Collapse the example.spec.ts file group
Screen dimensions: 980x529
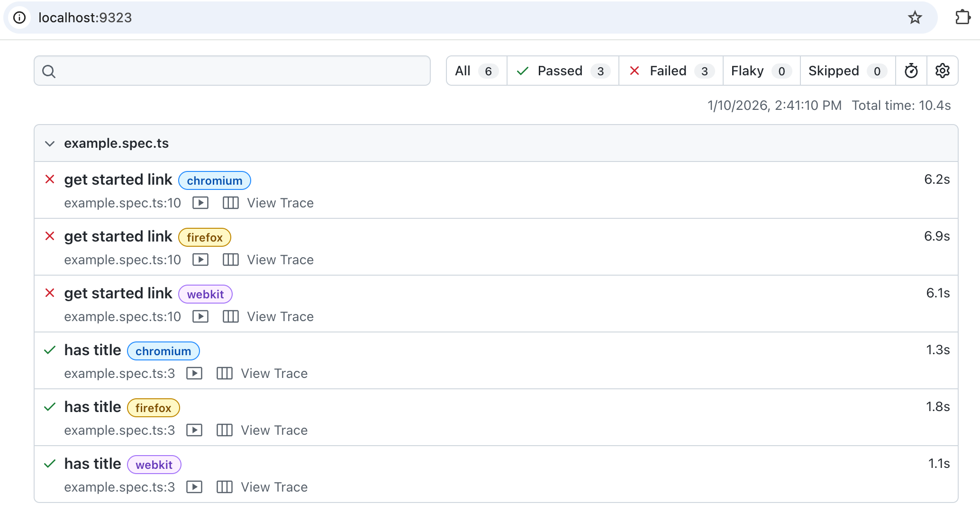click(50, 143)
